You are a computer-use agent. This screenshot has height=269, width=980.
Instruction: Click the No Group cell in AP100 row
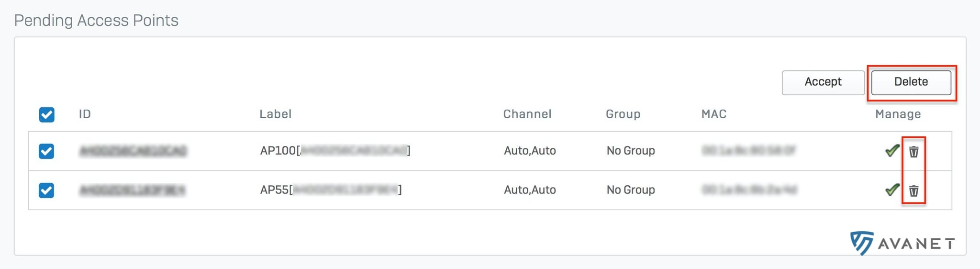click(x=631, y=151)
